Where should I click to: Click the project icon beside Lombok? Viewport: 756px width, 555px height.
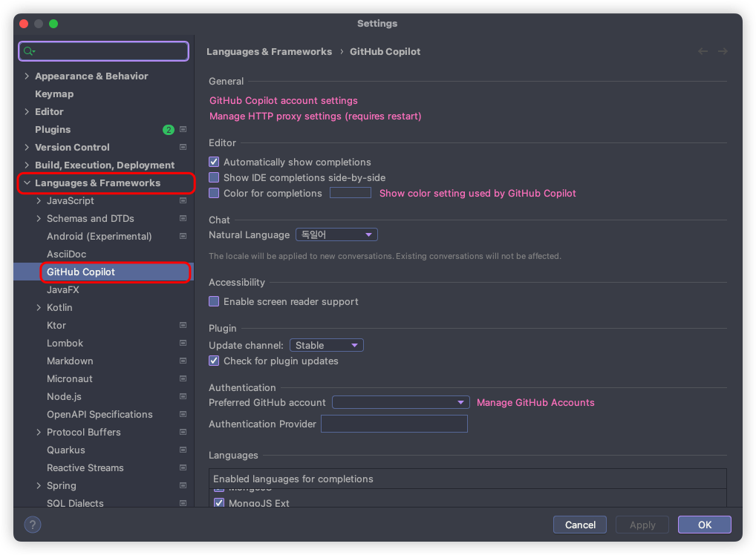183,343
